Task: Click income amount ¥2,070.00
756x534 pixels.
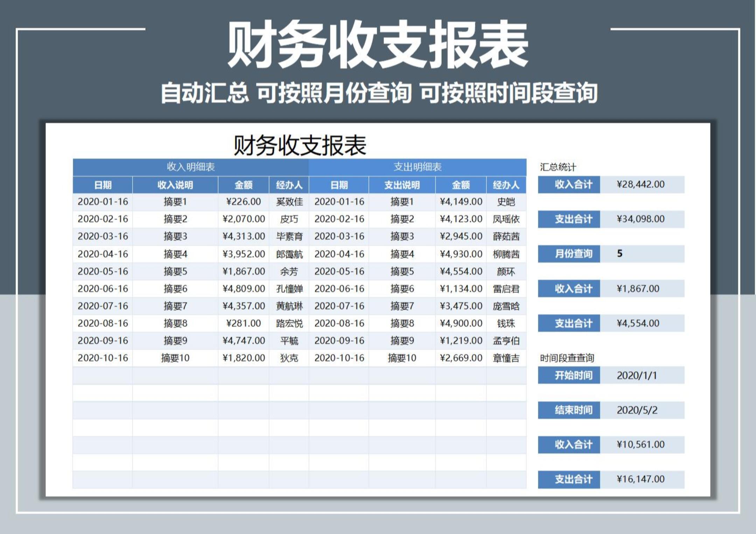Action: (244, 219)
